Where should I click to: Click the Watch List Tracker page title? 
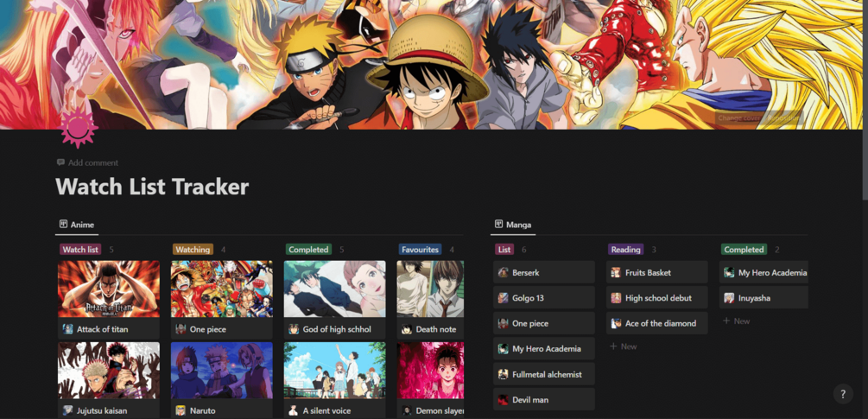pyautogui.click(x=152, y=187)
